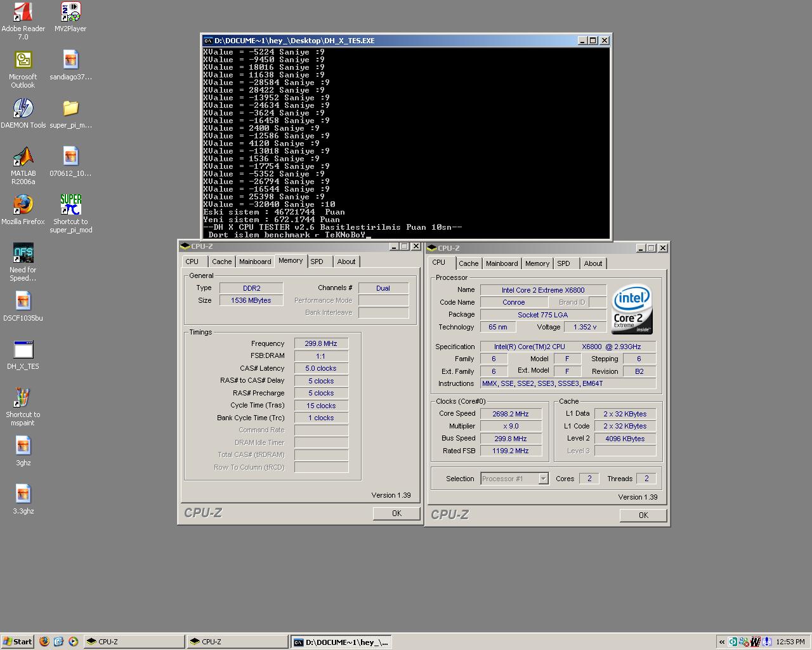Screen dimensions: 812x650
Task: Click the red W system tray icon
Action: point(755,642)
